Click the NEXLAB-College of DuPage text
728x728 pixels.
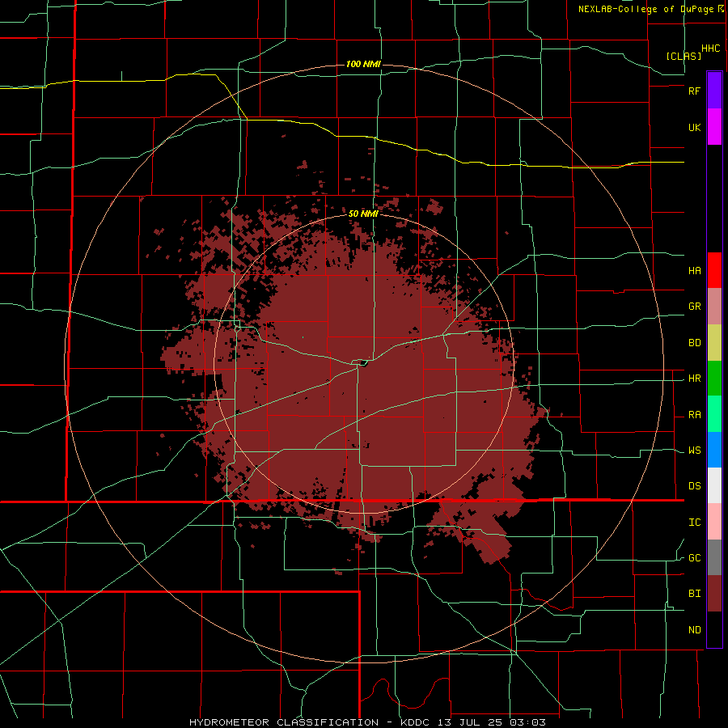645,9
